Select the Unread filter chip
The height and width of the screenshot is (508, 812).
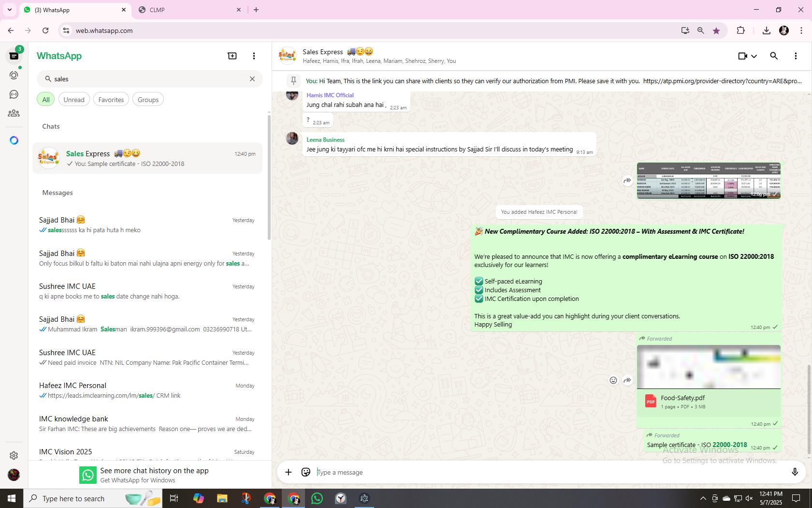coord(74,100)
